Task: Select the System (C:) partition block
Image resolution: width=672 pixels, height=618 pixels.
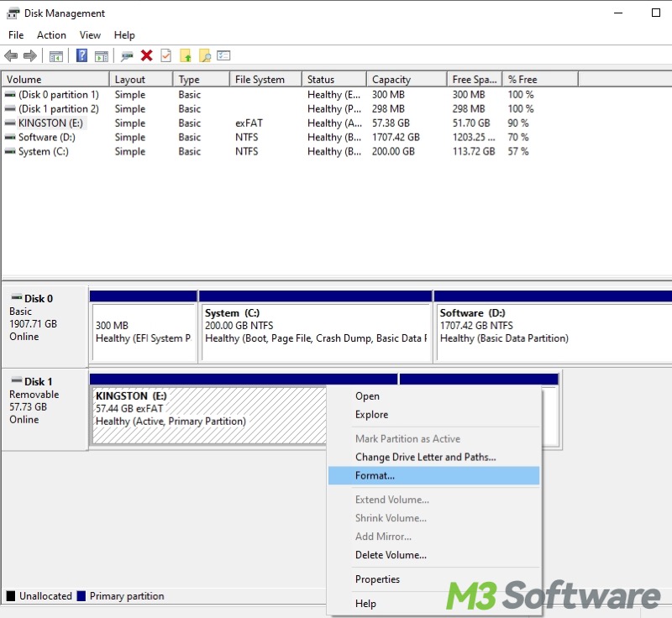Action: tap(316, 327)
